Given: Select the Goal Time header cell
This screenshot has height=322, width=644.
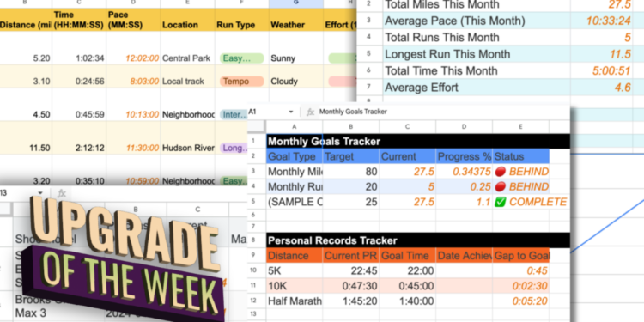Looking at the screenshot, I should click(x=407, y=256).
